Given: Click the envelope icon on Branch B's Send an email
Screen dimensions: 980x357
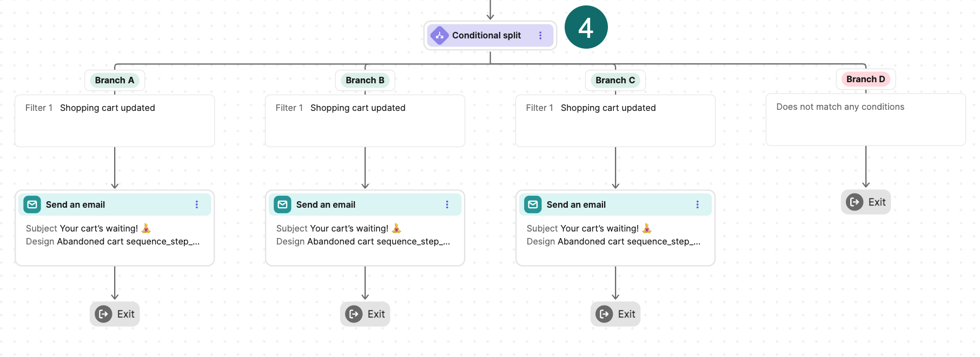Looking at the screenshot, I should pos(283,204).
